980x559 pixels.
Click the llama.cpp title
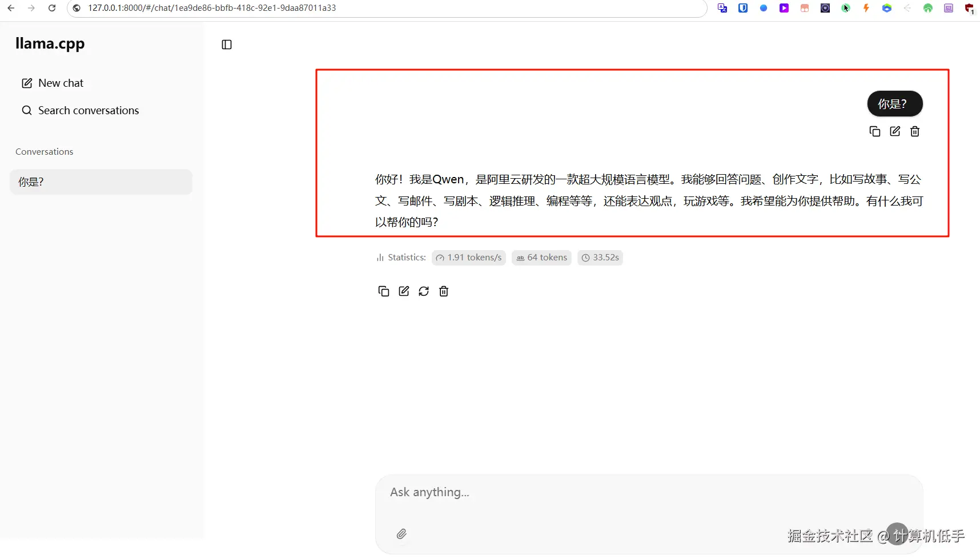(x=50, y=44)
